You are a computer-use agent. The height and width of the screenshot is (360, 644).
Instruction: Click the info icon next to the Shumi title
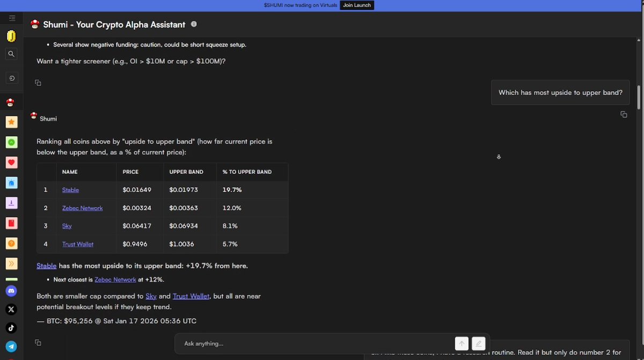tap(194, 24)
